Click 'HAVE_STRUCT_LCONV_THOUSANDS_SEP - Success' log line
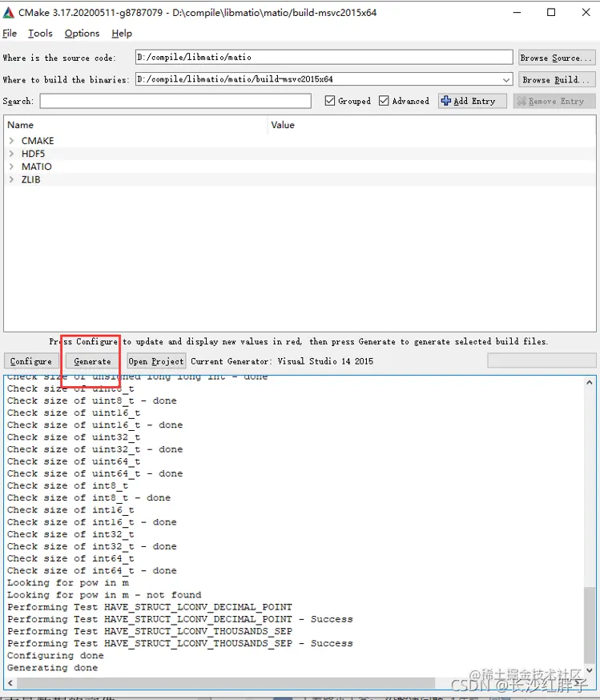Viewport: 600px width, 700px height. [x=180, y=643]
